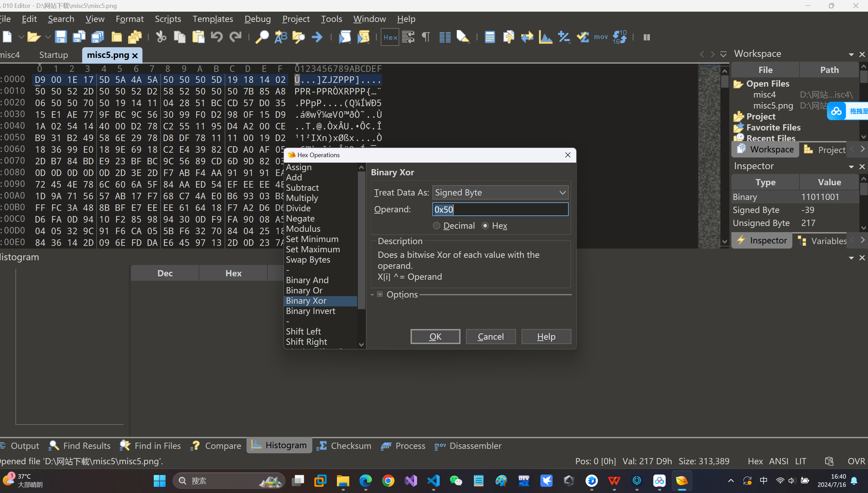The image size is (868, 493).
Task: Open the Calculator tool icon
Action: tap(490, 37)
